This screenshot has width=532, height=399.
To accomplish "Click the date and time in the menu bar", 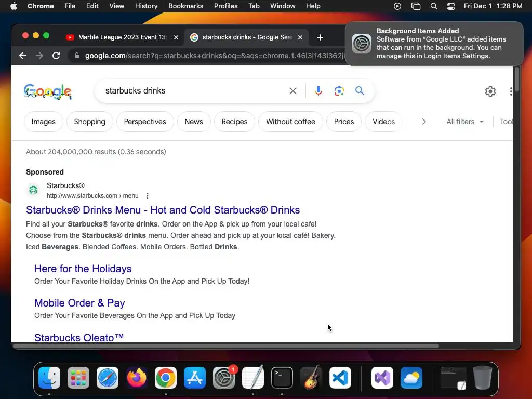I will pos(493,6).
